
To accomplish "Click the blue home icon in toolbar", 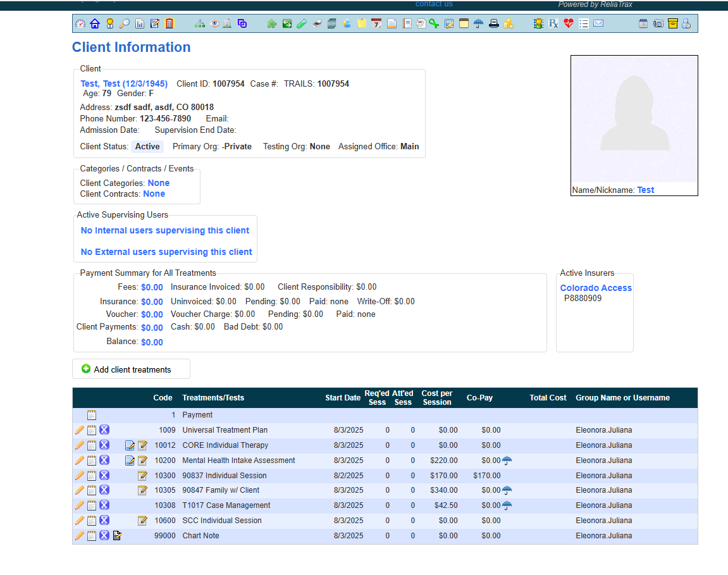I will click(95, 24).
